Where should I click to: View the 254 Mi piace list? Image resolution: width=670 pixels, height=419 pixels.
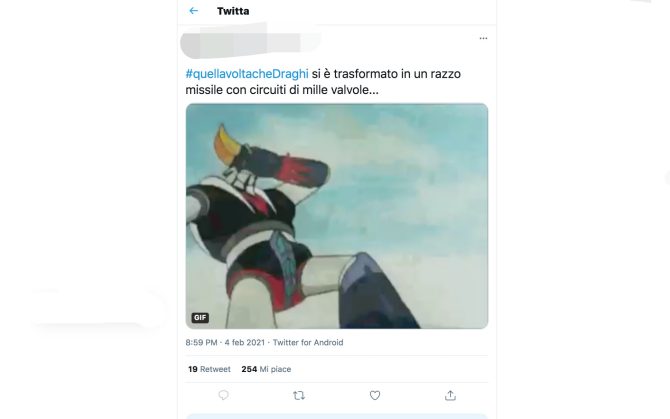click(x=266, y=369)
